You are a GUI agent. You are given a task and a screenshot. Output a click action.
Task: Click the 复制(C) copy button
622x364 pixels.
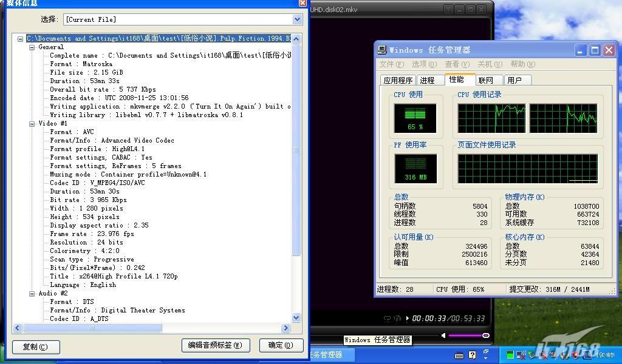(x=36, y=347)
